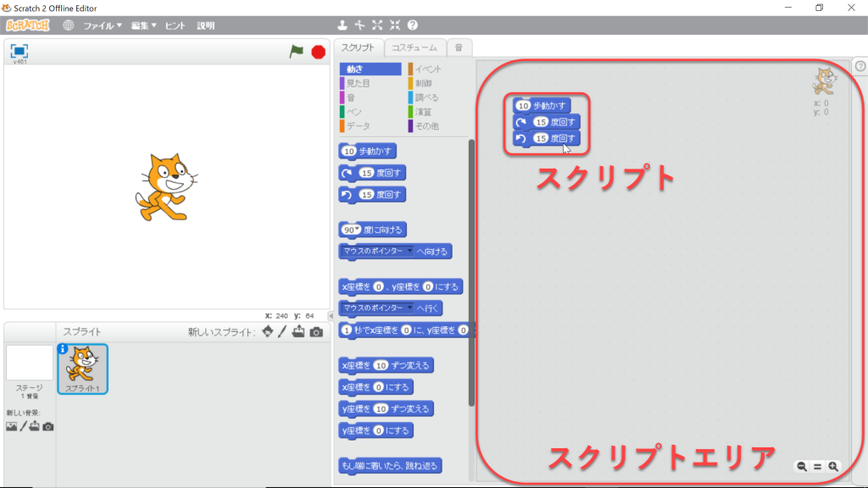Click the cat sprite on stage
Screen dimensions: 868x488
tap(166, 187)
